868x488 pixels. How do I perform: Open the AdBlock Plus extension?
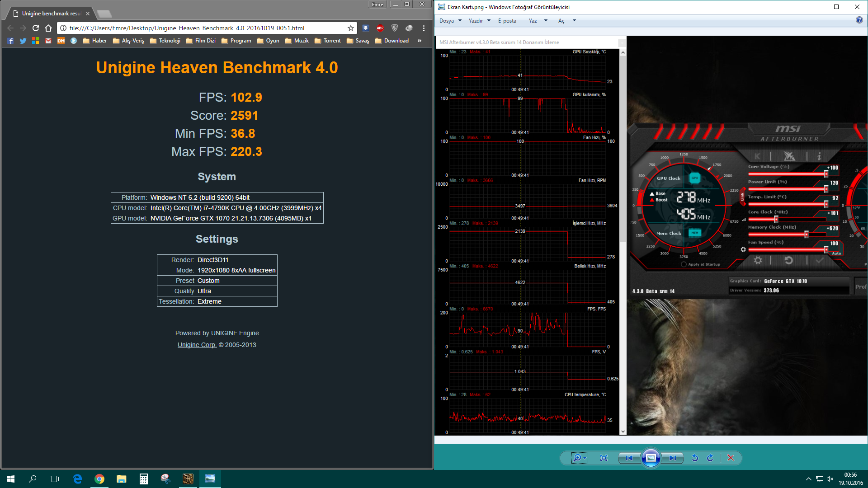click(380, 28)
